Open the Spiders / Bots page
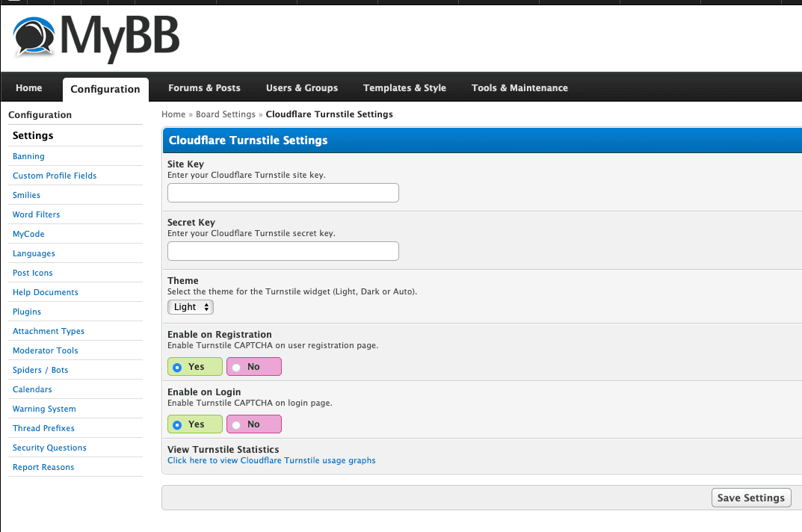This screenshot has width=802, height=532. (x=40, y=370)
